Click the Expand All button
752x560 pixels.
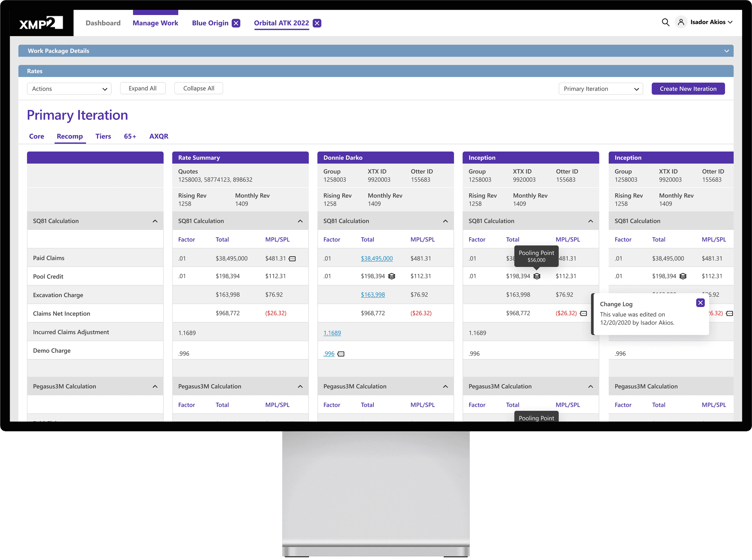pos(143,88)
